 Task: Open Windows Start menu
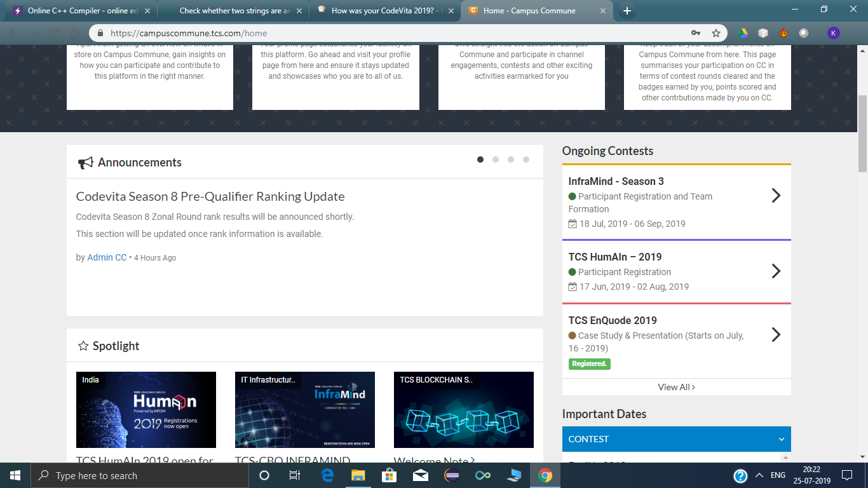pos(15,475)
